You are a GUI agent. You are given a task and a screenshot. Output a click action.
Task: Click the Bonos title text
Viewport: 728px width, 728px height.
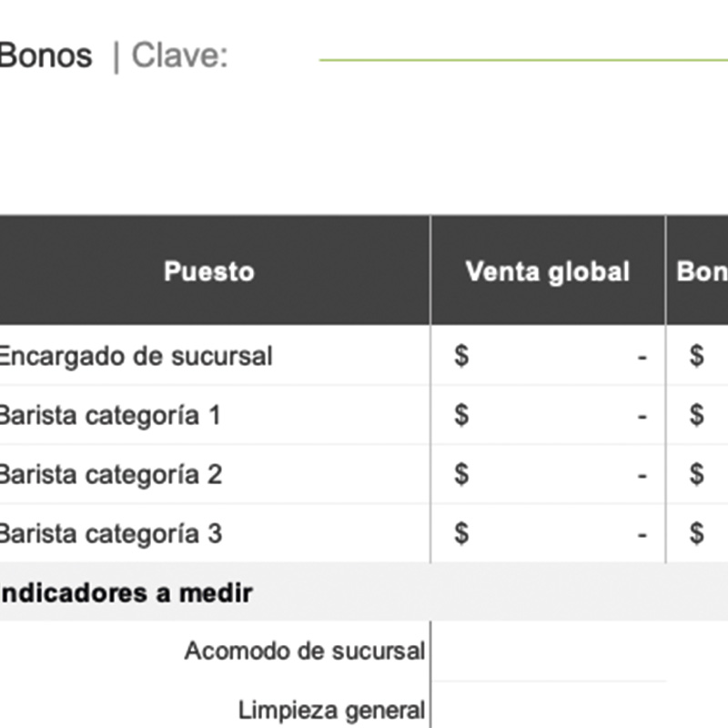point(45,56)
